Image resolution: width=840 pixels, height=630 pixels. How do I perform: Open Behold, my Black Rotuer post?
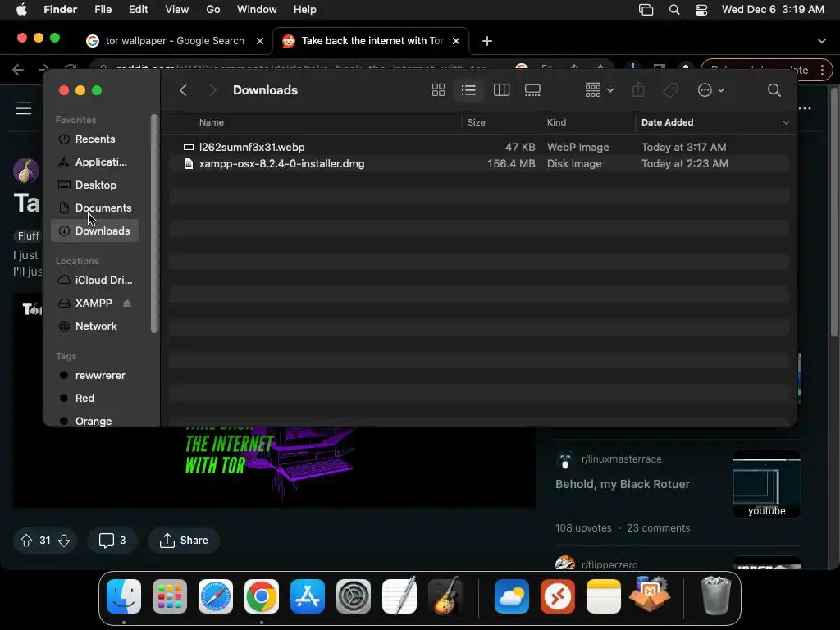[x=623, y=484]
